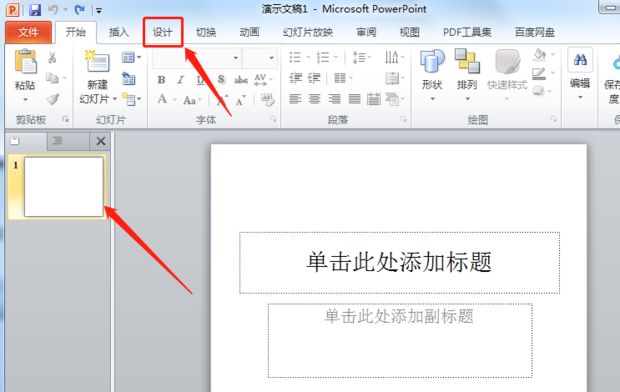Open the 文件 menu tab
Screen dimensions: 620x392
(28, 32)
